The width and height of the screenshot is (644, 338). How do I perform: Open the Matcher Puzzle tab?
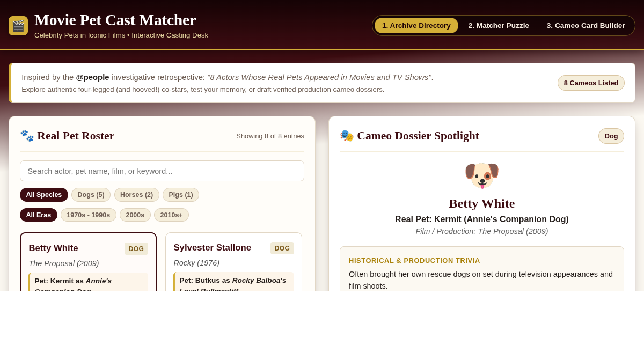tap(499, 25)
